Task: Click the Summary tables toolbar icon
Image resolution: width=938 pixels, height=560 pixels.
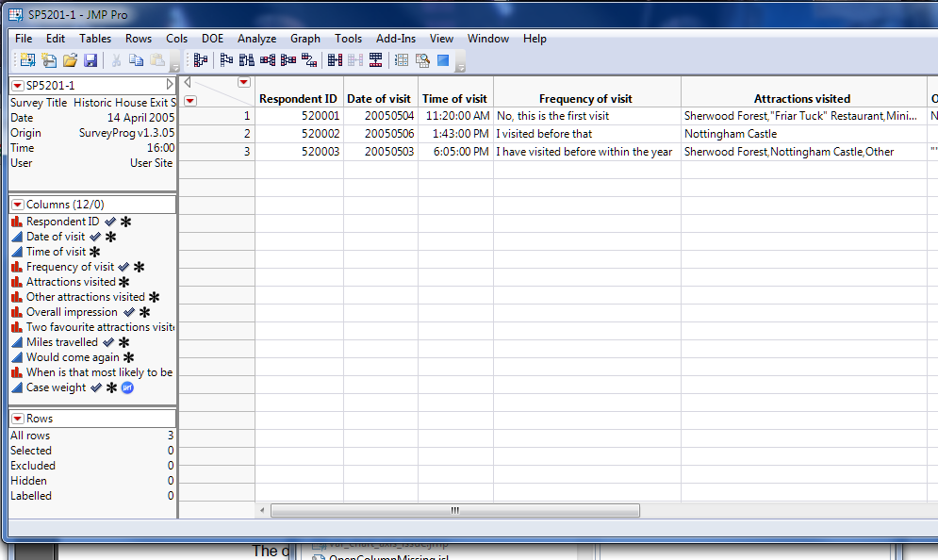Action: (201, 59)
